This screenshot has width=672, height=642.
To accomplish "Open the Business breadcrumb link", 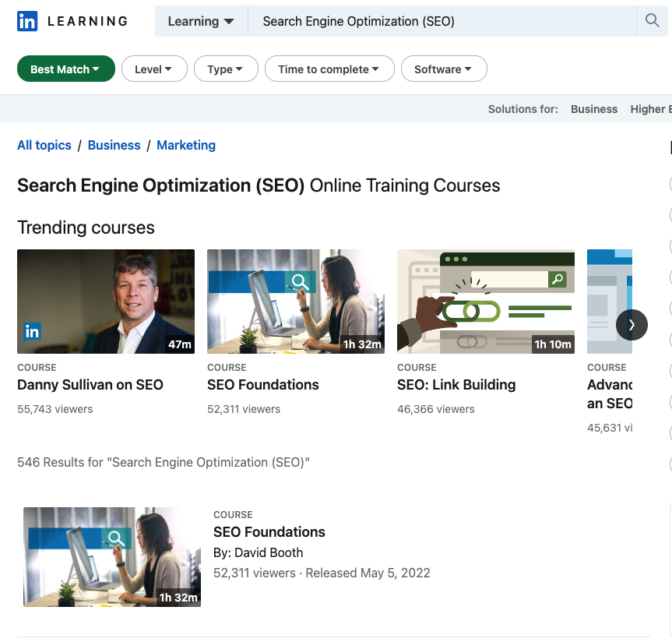I will point(114,145).
